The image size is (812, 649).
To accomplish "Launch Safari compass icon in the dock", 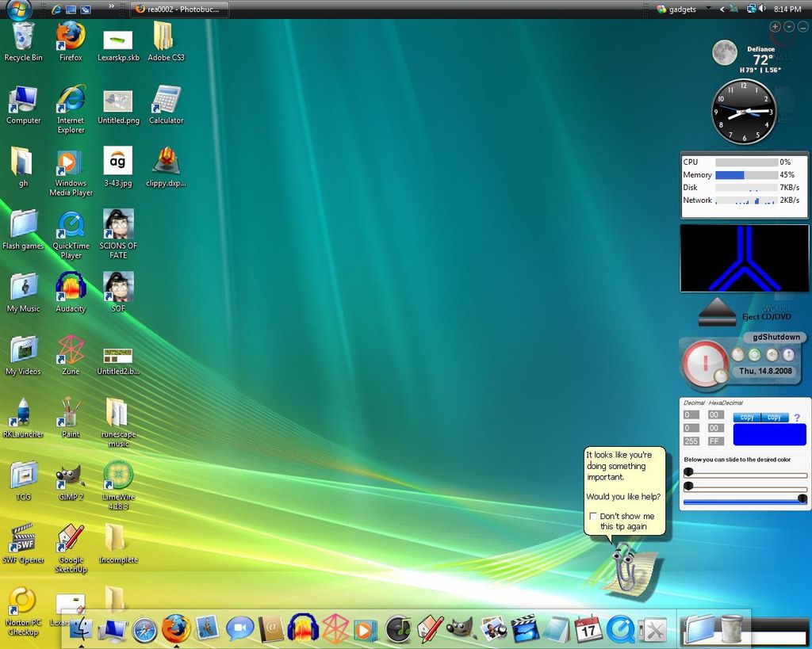I will (x=144, y=630).
